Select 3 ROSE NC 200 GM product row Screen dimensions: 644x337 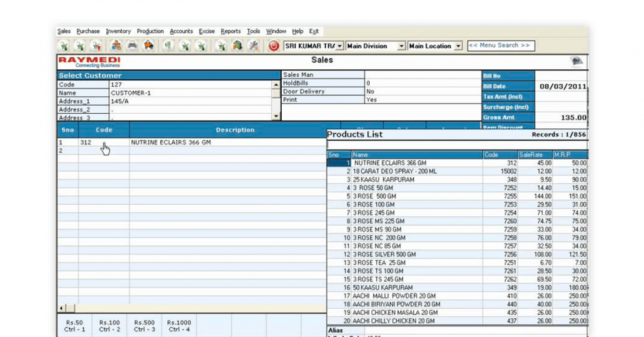point(457,238)
